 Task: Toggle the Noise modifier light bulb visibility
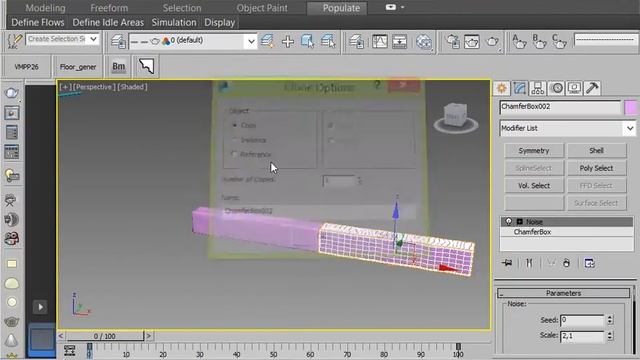(509, 222)
